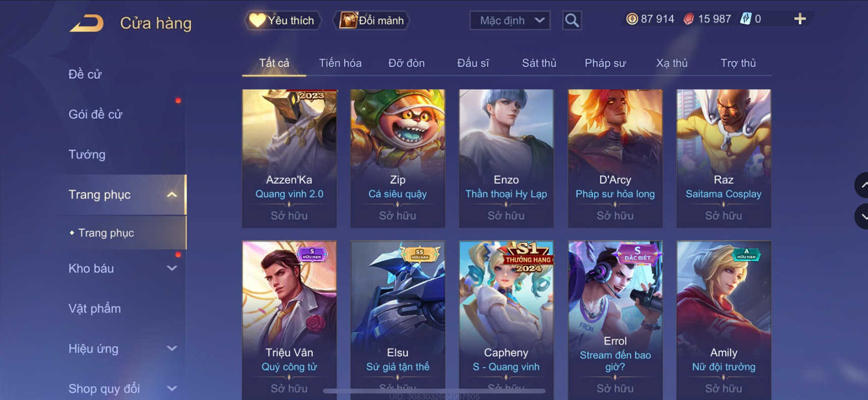Open the search magnifier icon
The width and height of the screenshot is (868, 400).
pos(572,21)
